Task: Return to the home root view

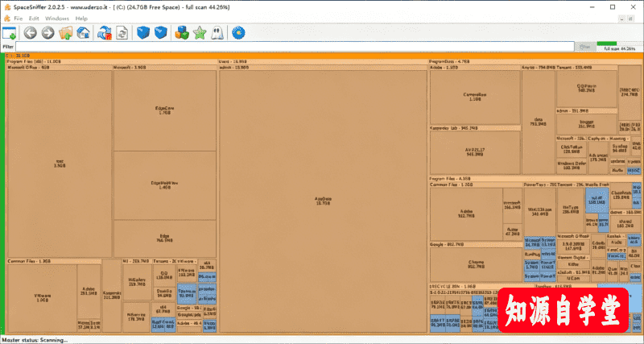Action: [84, 33]
